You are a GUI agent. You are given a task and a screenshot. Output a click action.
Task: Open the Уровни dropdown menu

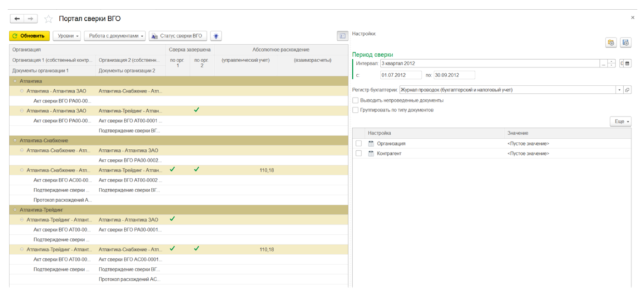click(x=67, y=36)
